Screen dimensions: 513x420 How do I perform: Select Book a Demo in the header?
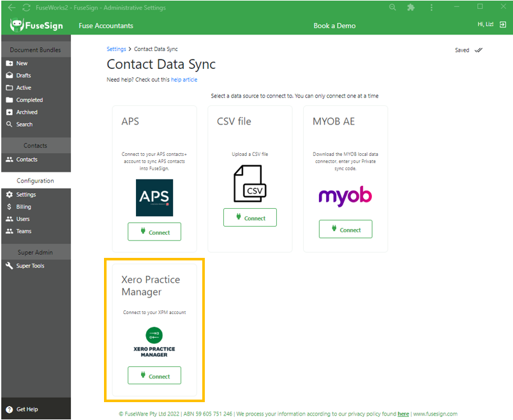click(x=334, y=24)
